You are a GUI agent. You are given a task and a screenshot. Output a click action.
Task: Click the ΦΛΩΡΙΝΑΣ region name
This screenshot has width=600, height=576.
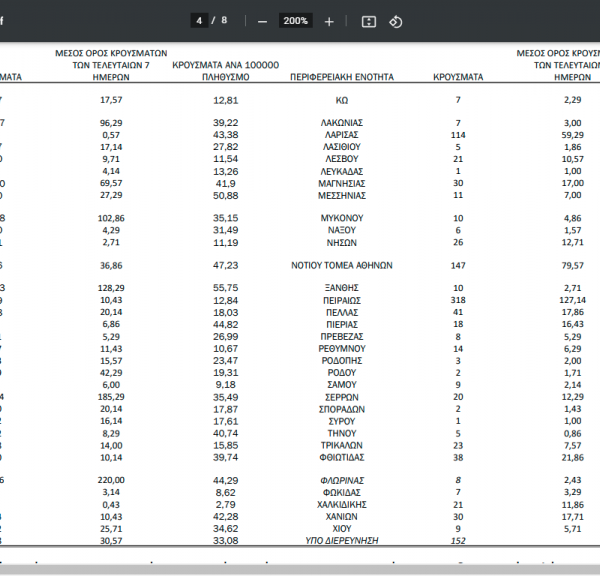342,480
